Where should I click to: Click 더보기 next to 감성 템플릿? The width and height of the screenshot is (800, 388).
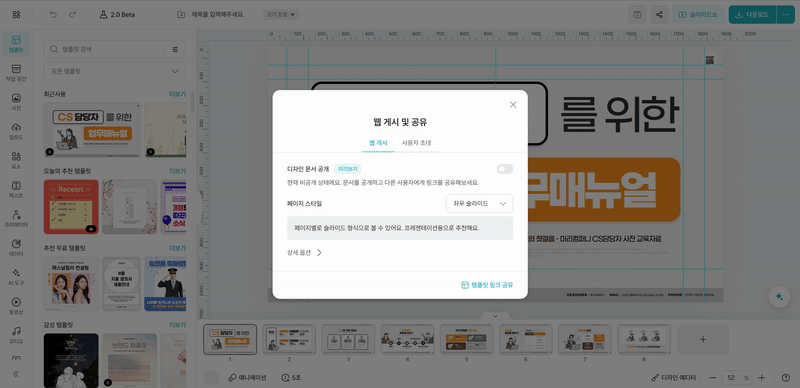[x=178, y=325]
